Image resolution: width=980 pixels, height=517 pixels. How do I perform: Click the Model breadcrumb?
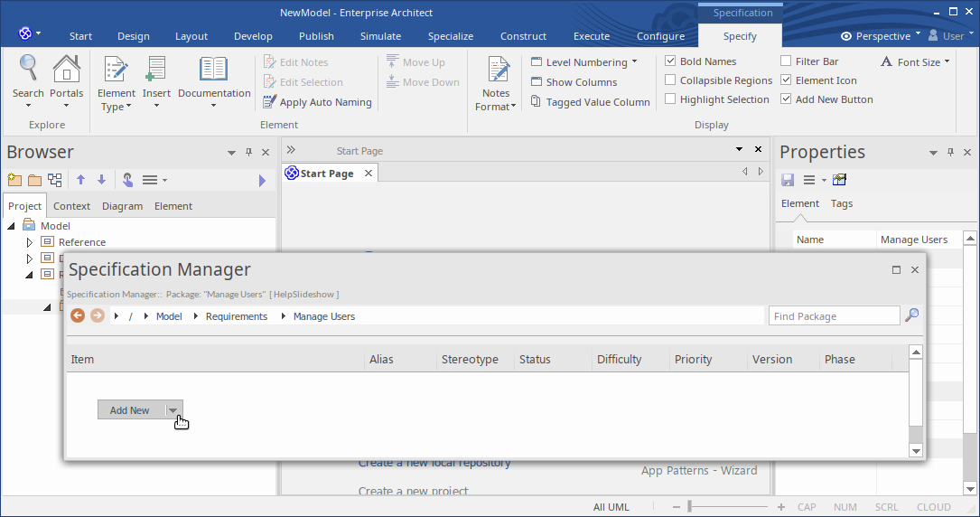tap(169, 316)
